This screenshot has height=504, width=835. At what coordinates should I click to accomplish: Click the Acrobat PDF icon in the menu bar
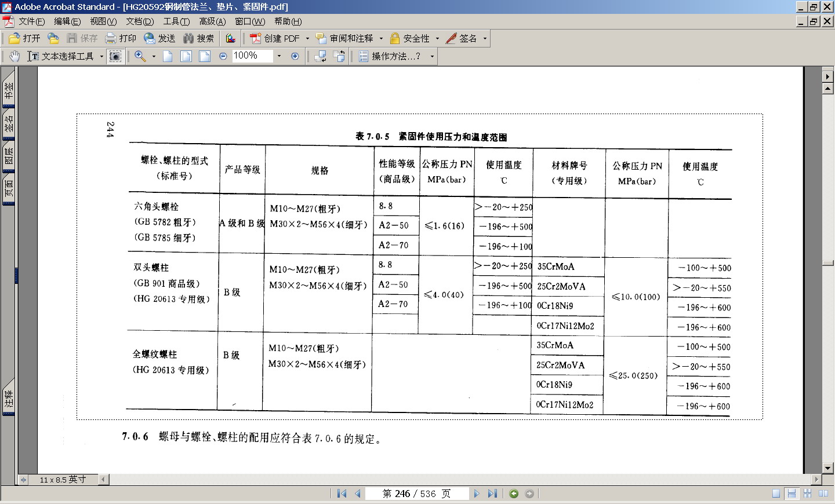pos(8,21)
